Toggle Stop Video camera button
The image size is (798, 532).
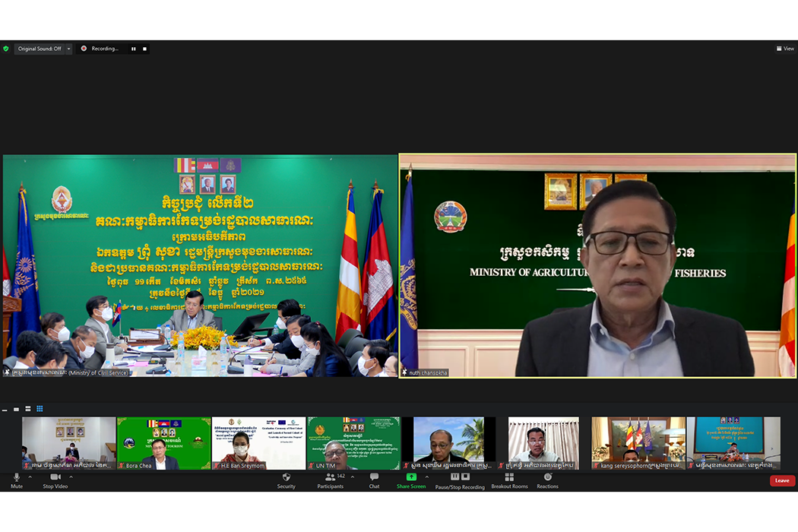[x=55, y=477]
